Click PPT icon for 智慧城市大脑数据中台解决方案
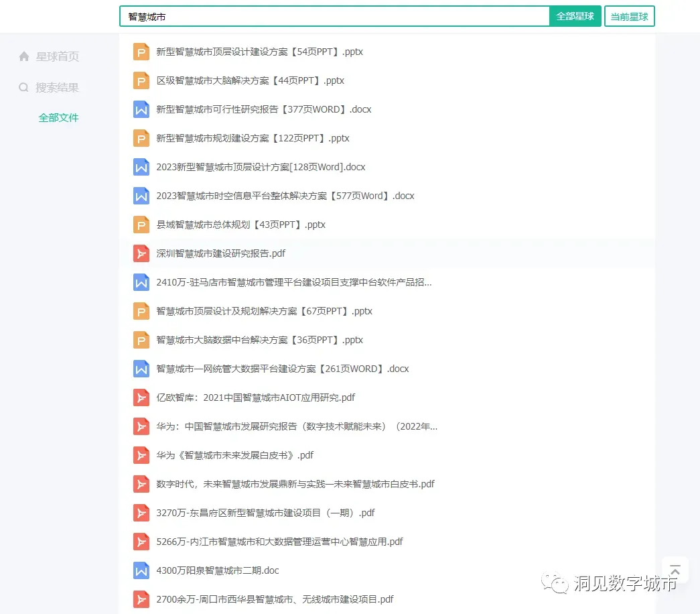 (141, 340)
